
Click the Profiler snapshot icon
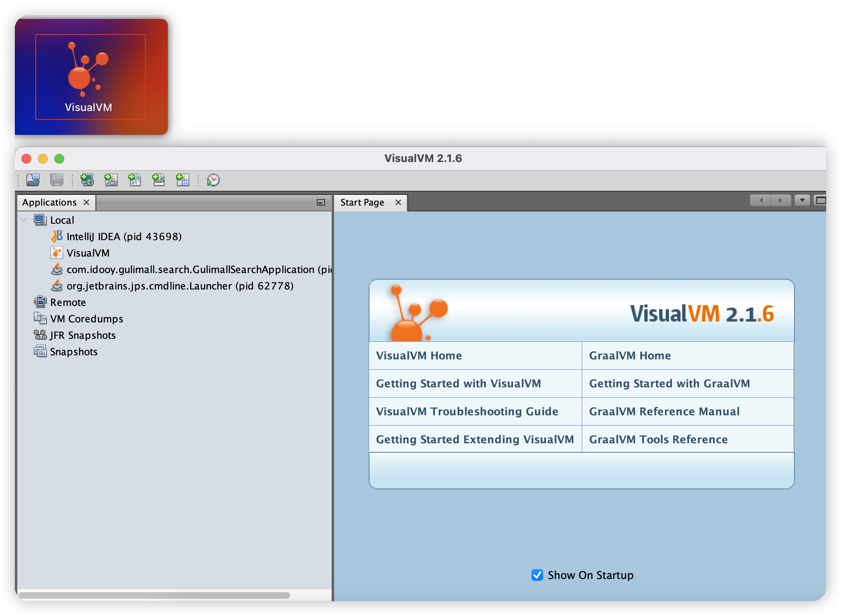click(x=184, y=181)
